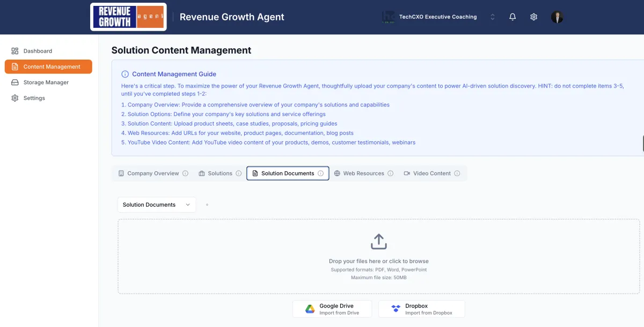Image resolution: width=644 pixels, height=327 pixels.
Task: Select the Solution Documents tab
Action: 288,173
